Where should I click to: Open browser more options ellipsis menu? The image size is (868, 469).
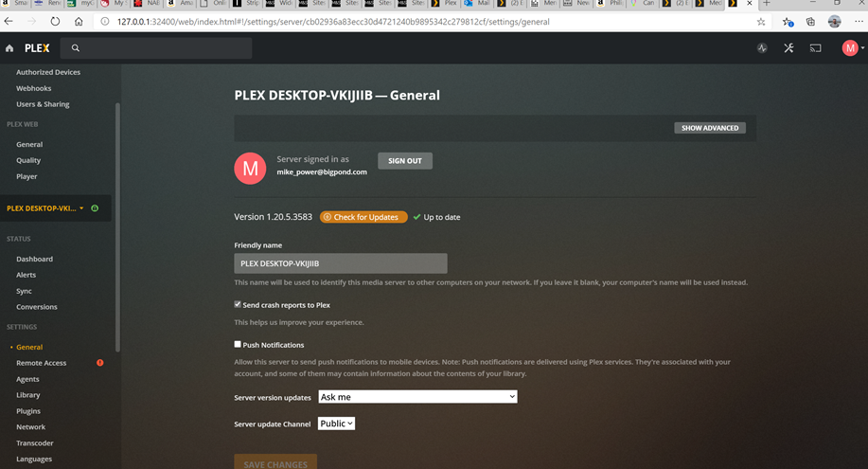point(859,22)
